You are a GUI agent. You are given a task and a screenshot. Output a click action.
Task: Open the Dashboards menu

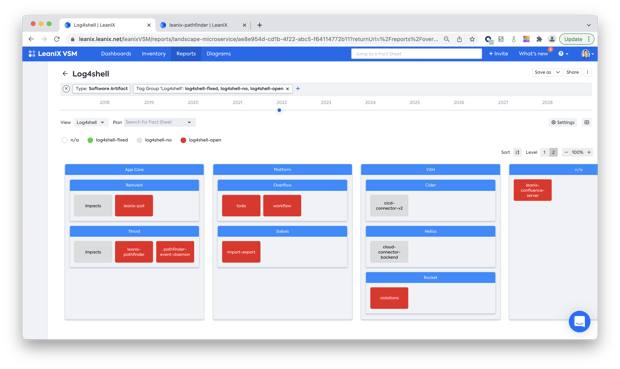click(116, 54)
